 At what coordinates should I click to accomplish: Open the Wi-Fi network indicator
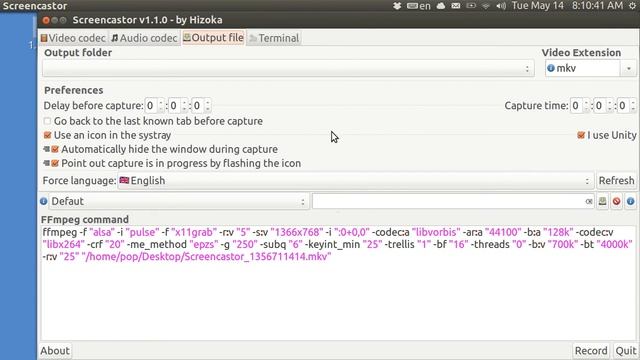click(486, 6)
